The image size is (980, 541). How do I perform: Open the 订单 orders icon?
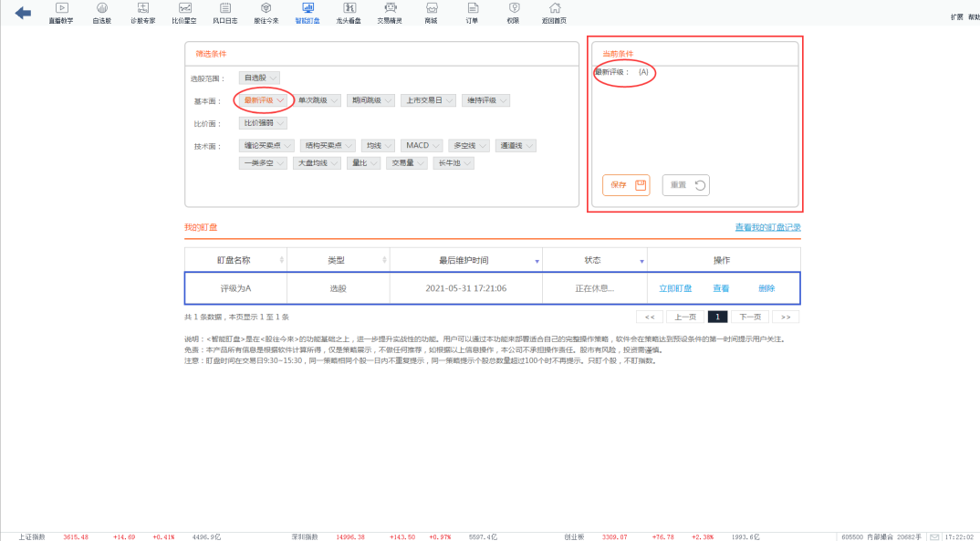[x=472, y=12]
